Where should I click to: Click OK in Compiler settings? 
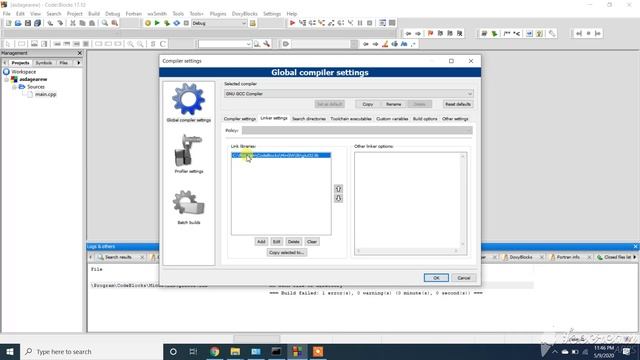(x=436, y=278)
